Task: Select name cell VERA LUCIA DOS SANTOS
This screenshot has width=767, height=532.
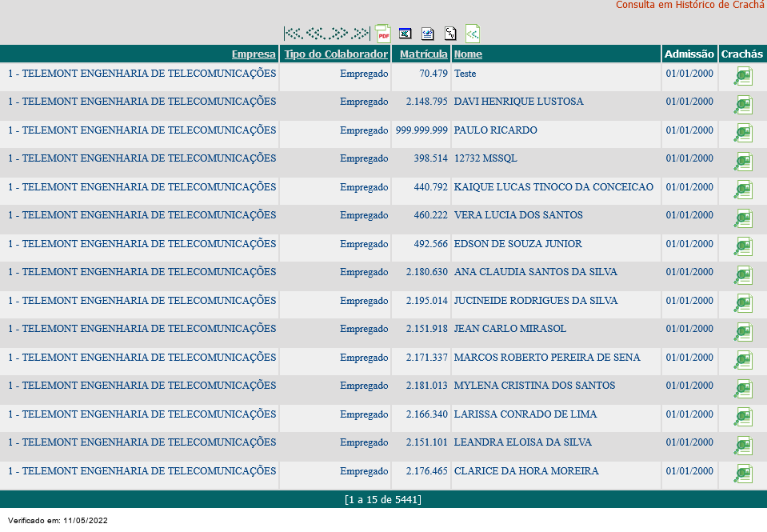Action: [518, 215]
